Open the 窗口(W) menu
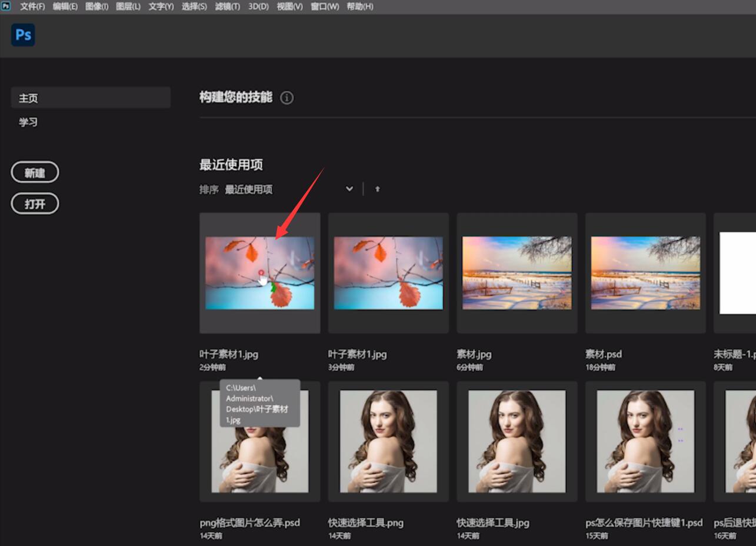 click(325, 6)
